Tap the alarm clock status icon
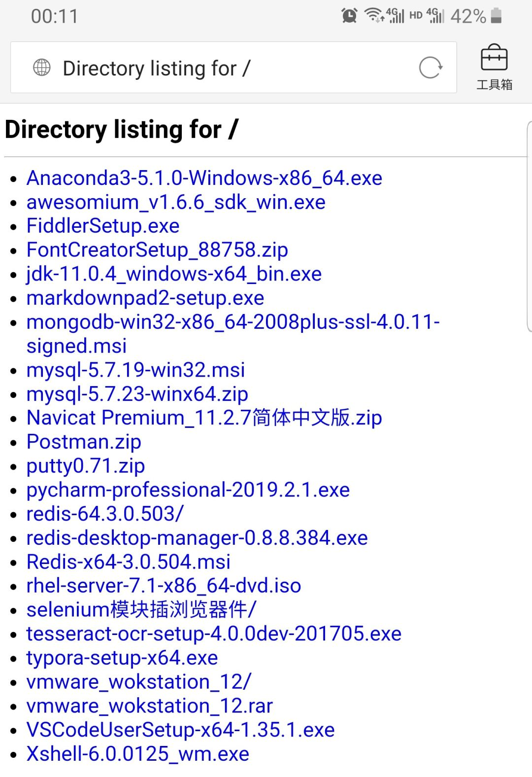The height and width of the screenshot is (777, 532). [349, 16]
